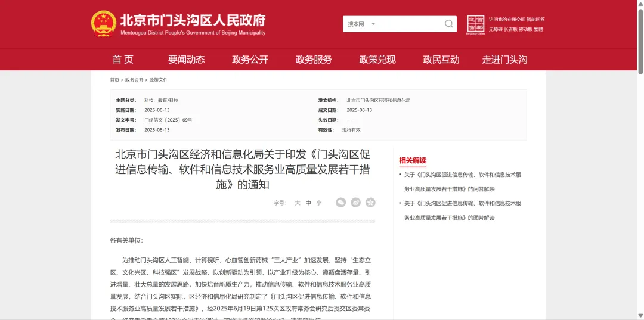The height and width of the screenshot is (320, 644).
Task: Click the 主题分类 field label
Action: coord(126,100)
